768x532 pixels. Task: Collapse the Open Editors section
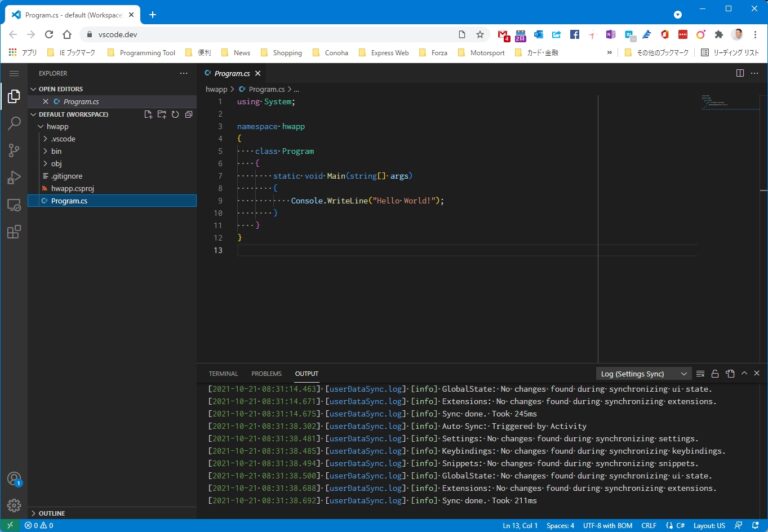point(113,89)
